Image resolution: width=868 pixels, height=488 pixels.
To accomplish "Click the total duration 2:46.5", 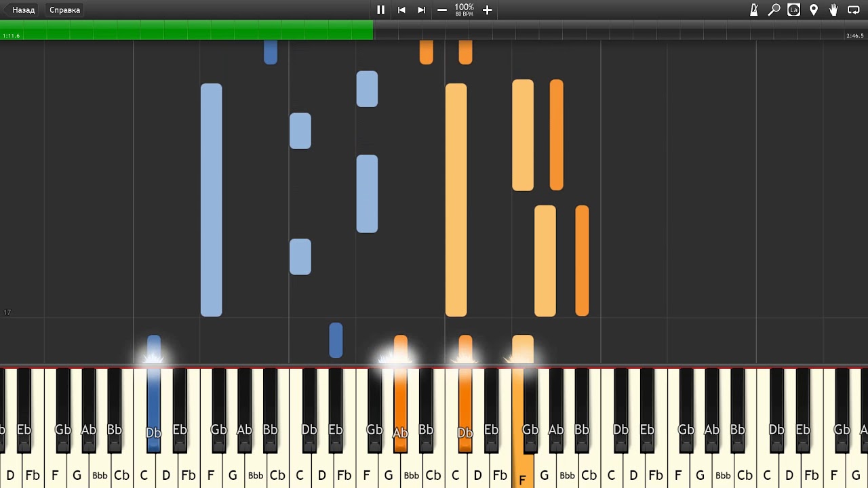I will tap(855, 36).
